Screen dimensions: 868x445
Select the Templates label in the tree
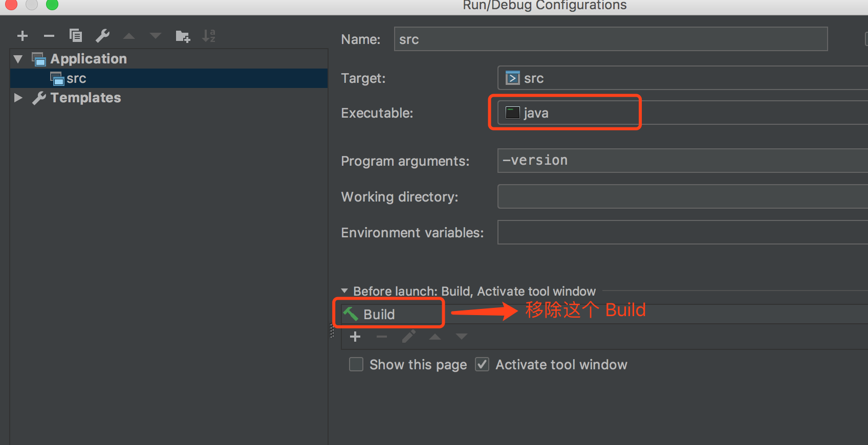(x=85, y=98)
